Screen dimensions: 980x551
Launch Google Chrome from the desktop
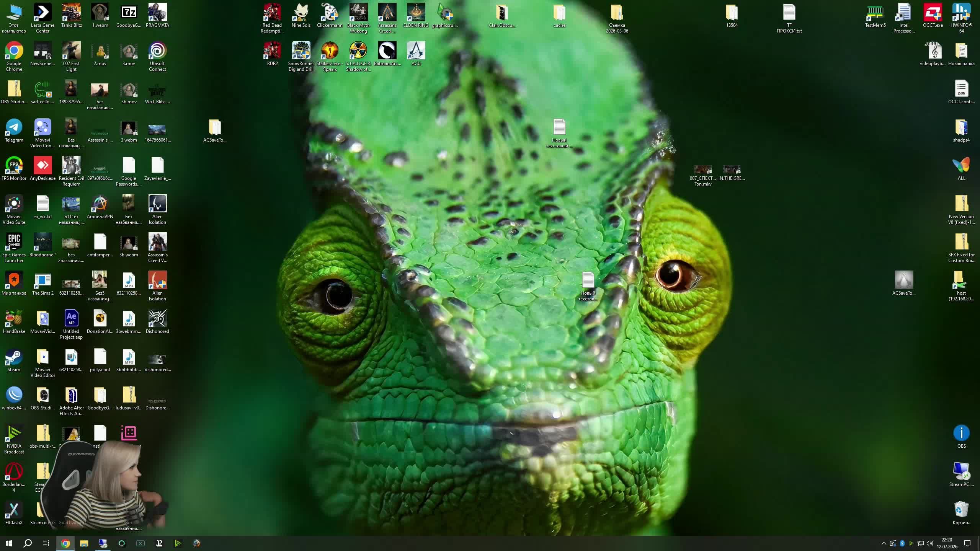click(x=14, y=56)
